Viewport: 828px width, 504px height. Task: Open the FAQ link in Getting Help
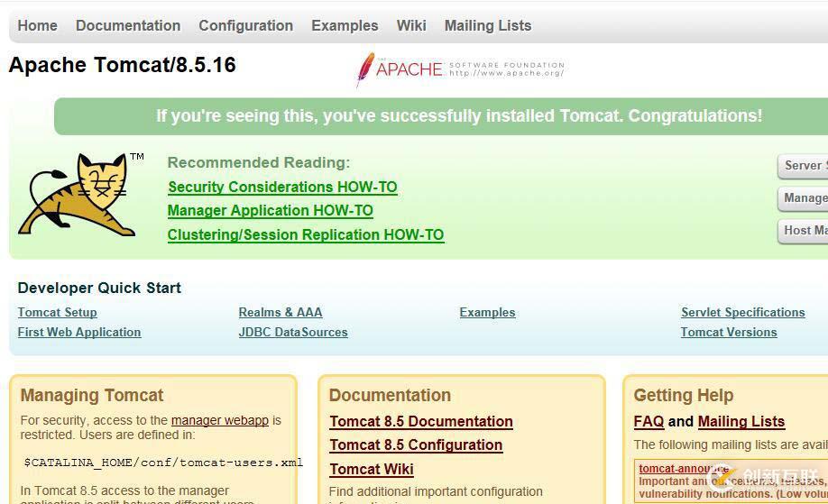tap(649, 422)
